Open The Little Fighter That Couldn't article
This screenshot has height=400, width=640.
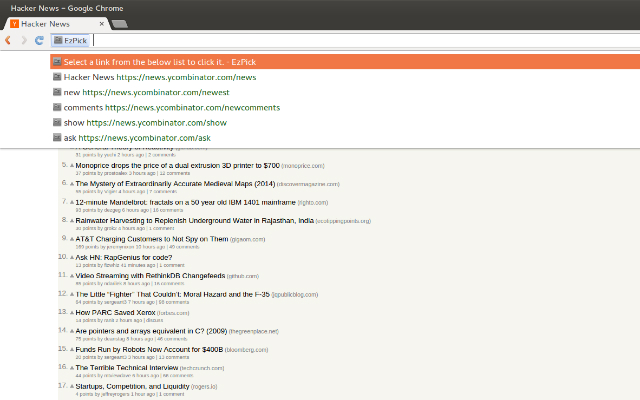tap(173, 294)
